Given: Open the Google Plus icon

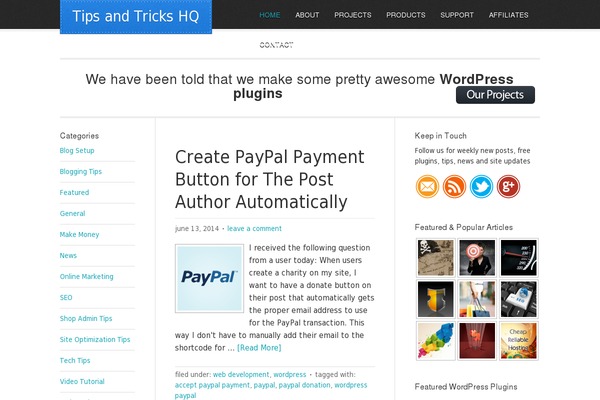Looking at the screenshot, I should coord(508,186).
